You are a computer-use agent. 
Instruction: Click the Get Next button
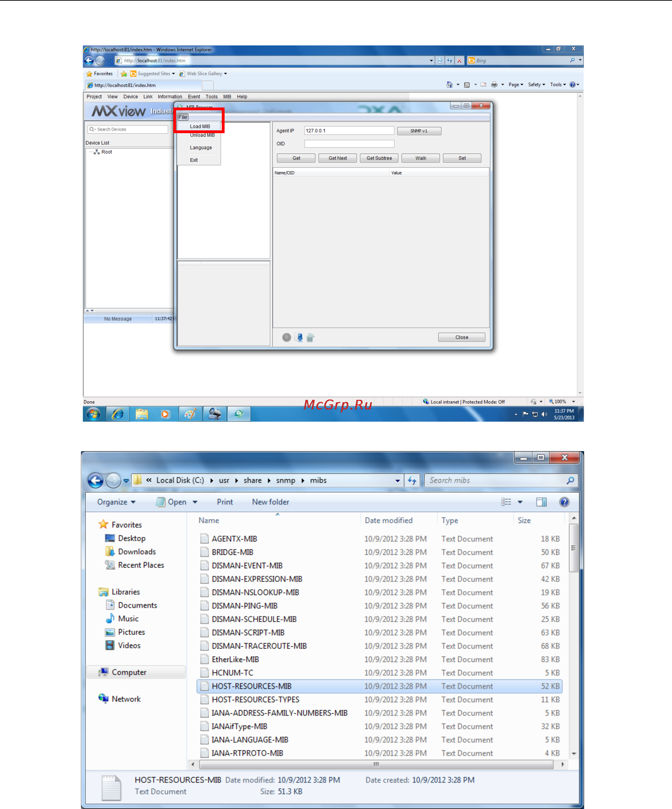click(338, 158)
